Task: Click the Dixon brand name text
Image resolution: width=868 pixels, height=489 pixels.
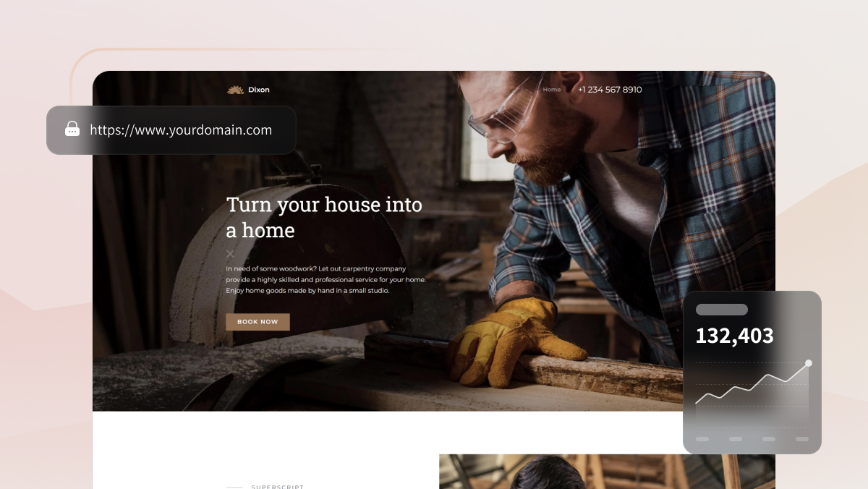Action: [259, 90]
